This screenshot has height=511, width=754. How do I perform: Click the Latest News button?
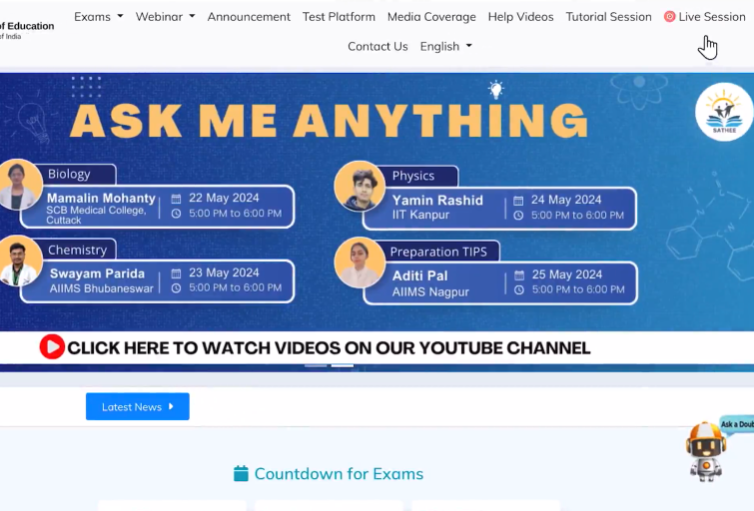(137, 407)
